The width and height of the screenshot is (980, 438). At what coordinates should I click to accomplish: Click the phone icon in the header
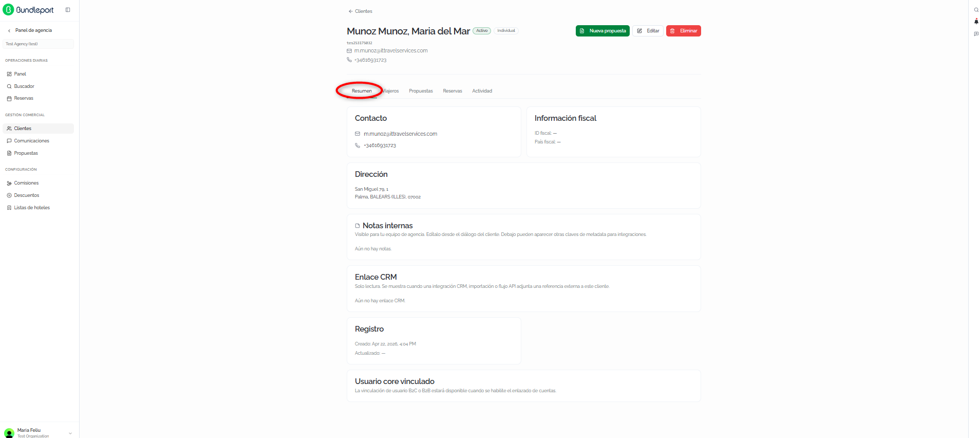349,60
